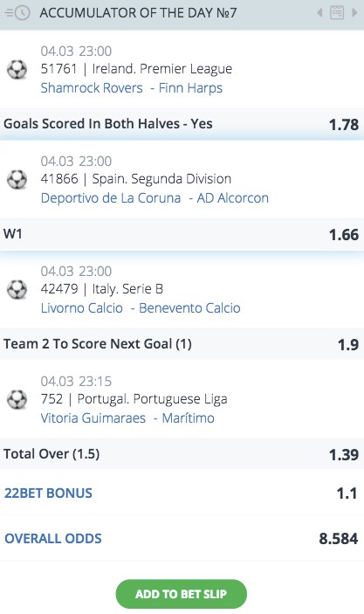Open Shamrock Rovers - Finn Harps match link
The image size is (364, 614).
coord(132,88)
